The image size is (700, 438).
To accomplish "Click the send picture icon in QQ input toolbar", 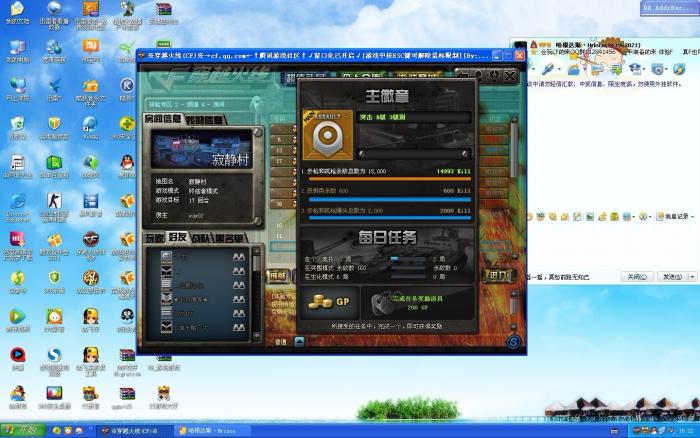I will [590, 217].
